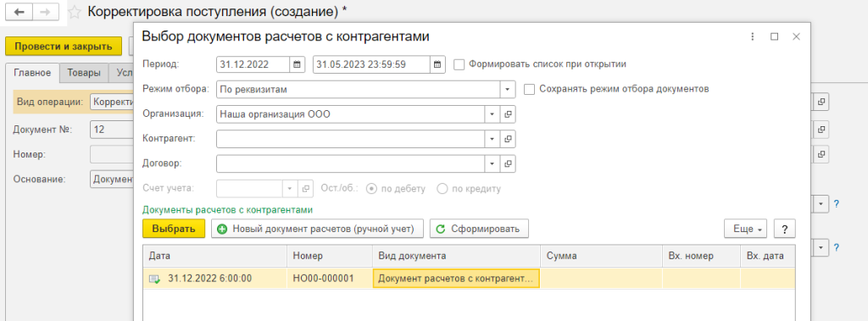This screenshot has width=868, height=321.
Task: Click the Провести и закрыть button
Action: tap(64, 46)
